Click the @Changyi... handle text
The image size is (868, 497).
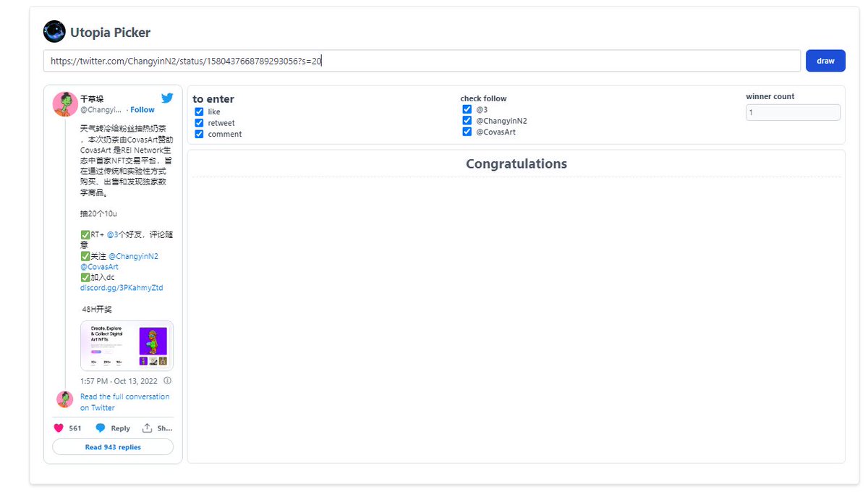click(101, 110)
